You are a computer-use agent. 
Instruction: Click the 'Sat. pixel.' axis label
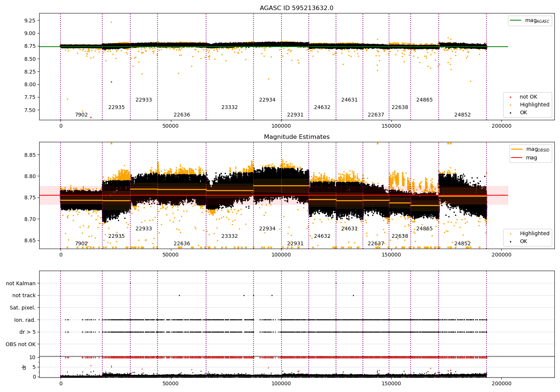pyautogui.click(x=23, y=308)
